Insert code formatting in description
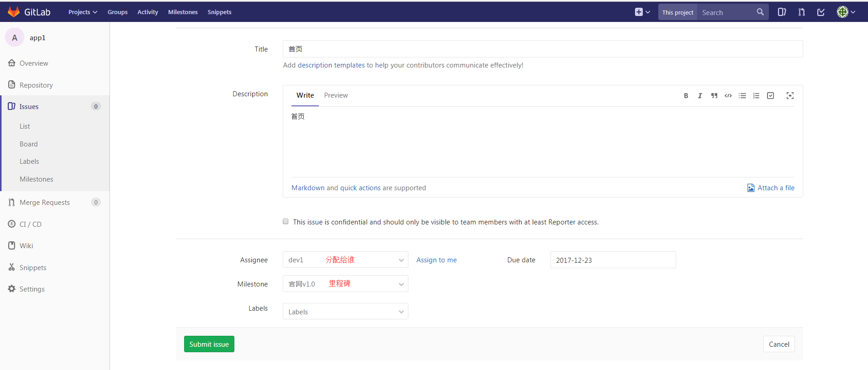This screenshot has width=868, height=370. pyautogui.click(x=728, y=95)
